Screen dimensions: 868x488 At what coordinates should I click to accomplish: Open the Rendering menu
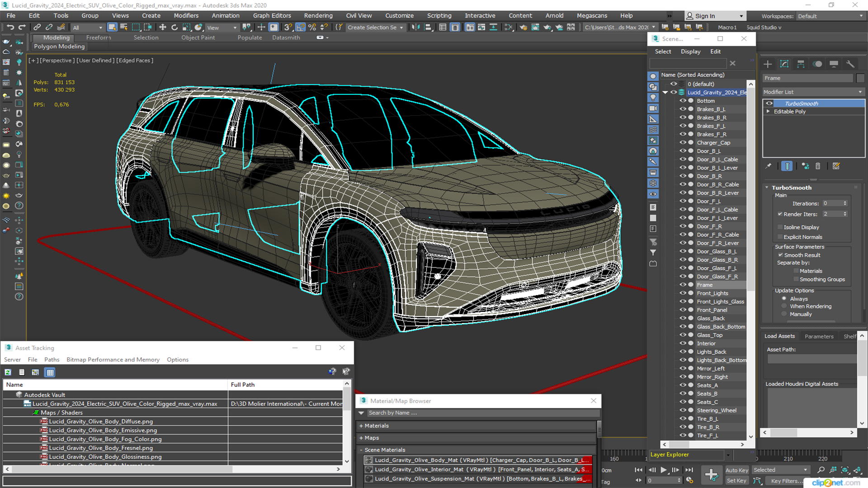click(x=318, y=15)
